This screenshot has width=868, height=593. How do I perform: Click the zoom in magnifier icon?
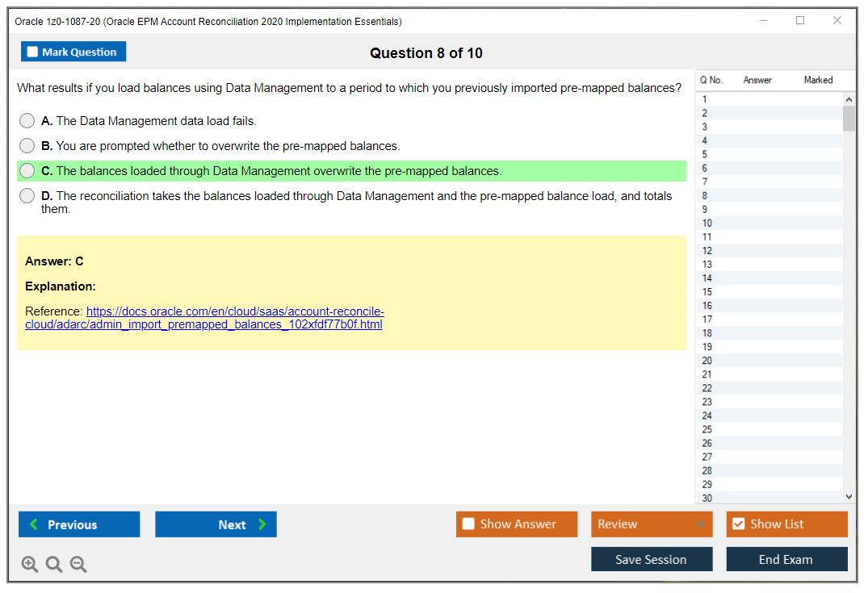(29, 565)
